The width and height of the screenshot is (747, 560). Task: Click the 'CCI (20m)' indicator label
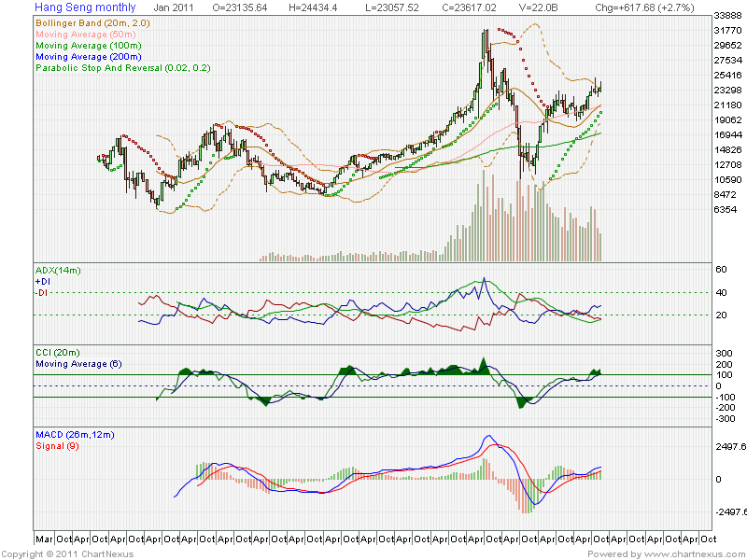pos(58,353)
